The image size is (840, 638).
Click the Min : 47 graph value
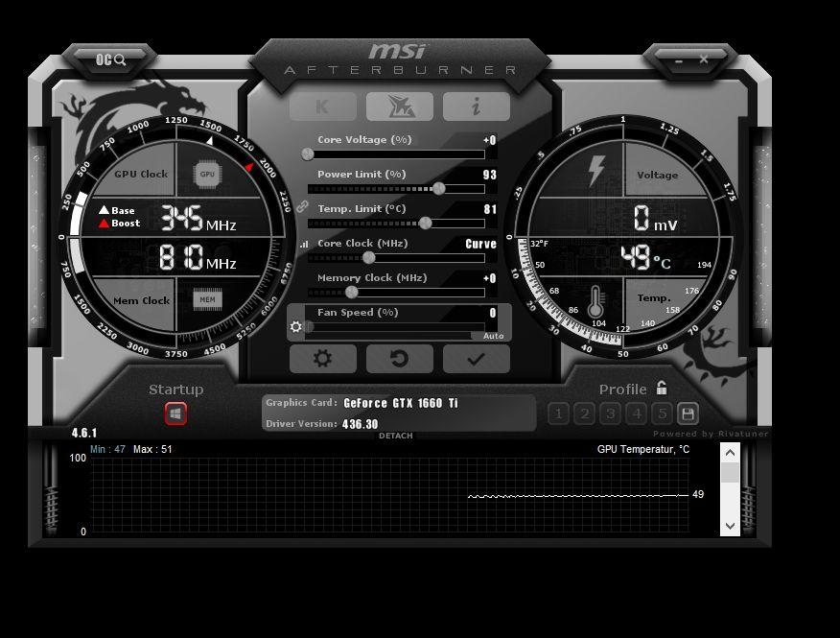(107, 449)
